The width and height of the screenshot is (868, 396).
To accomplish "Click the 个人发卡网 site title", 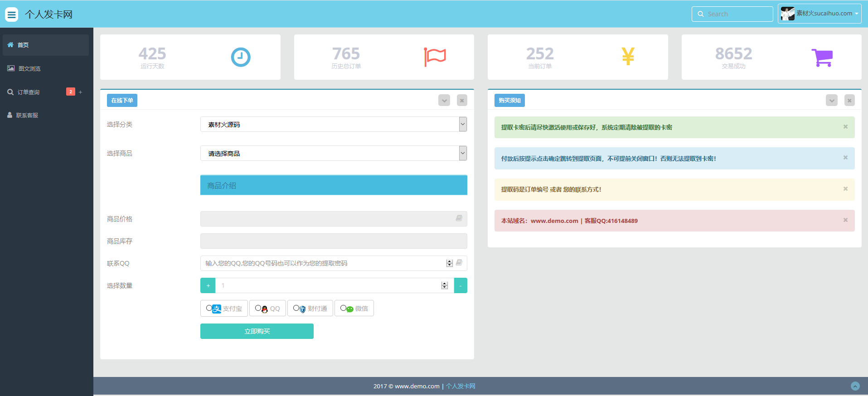I will tap(49, 14).
